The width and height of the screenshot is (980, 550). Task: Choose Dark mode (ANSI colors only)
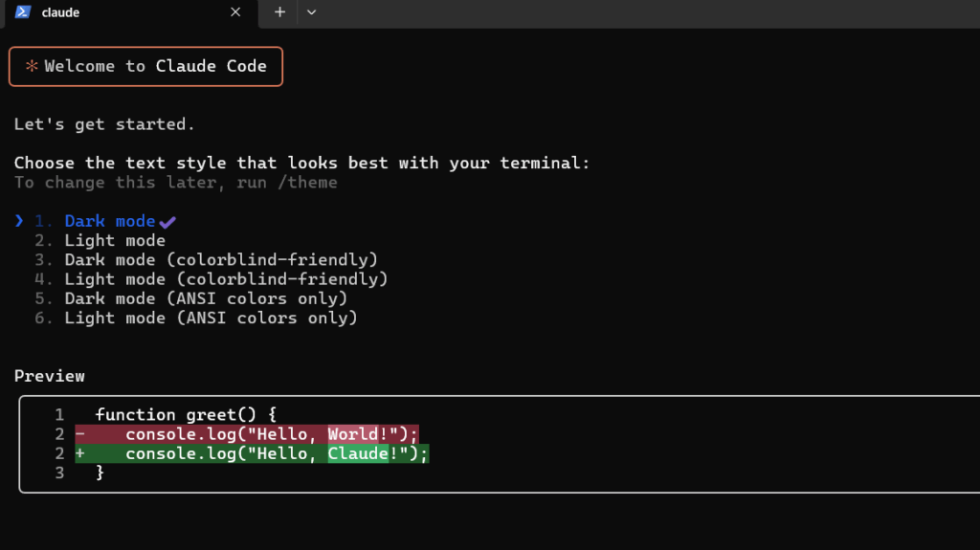[x=206, y=298]
